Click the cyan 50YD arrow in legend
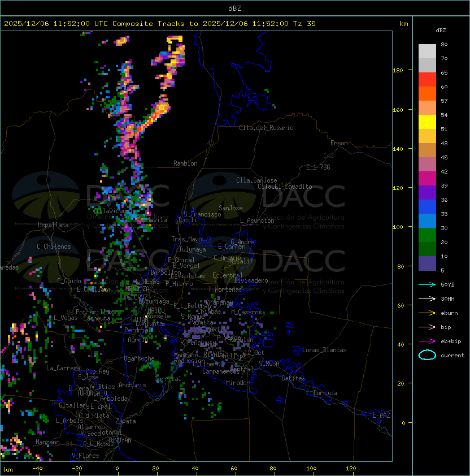Screen dimensions: 470x476 [427, 284]
